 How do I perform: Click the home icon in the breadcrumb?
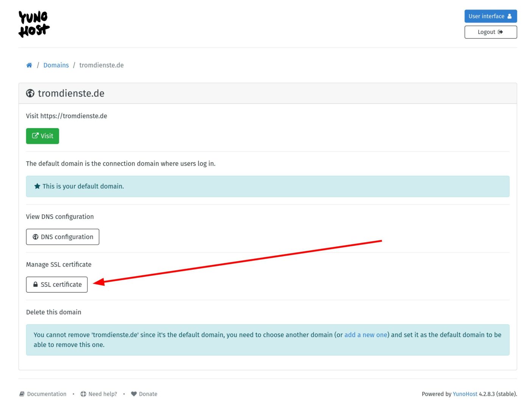point(29,65)
